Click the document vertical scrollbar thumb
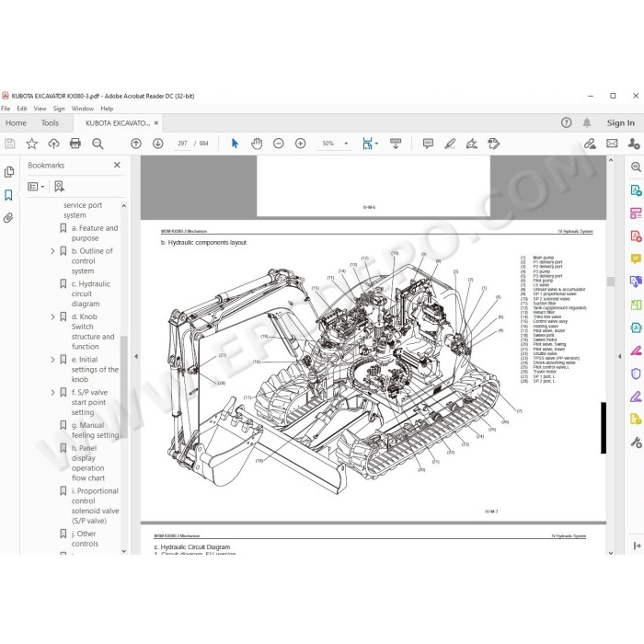This screenshot has height=644, width=644. coord(611,282)
